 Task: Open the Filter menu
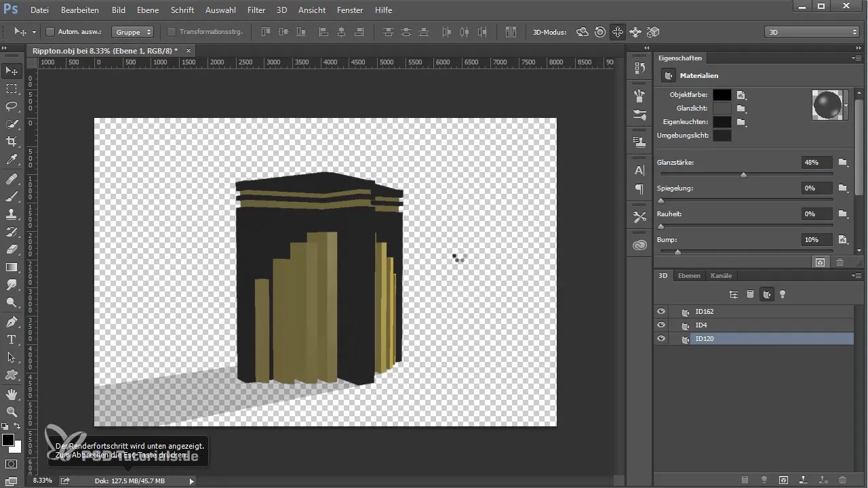(x=256, y=10)
